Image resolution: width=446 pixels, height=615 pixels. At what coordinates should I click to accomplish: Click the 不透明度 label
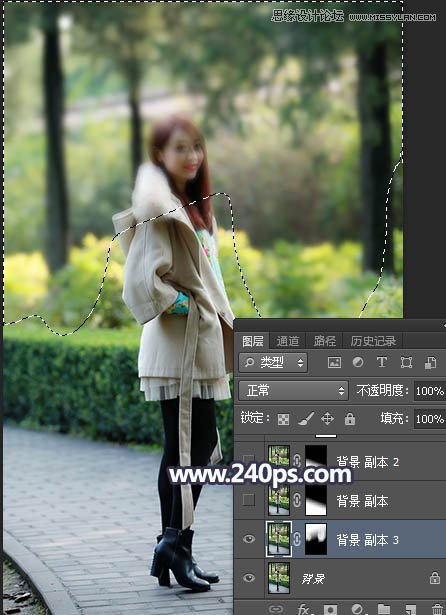coord(383,391)
